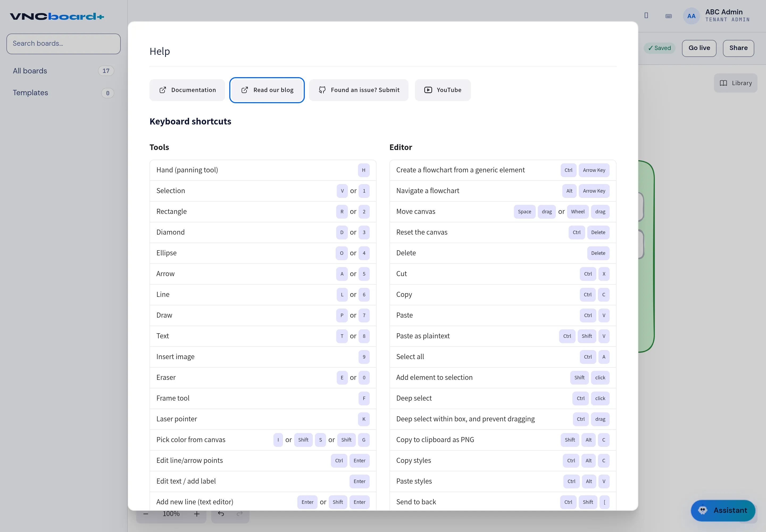Click the VNCboard+ logo
This screenshot has width=766, height=532.
(x=57, y=16)
